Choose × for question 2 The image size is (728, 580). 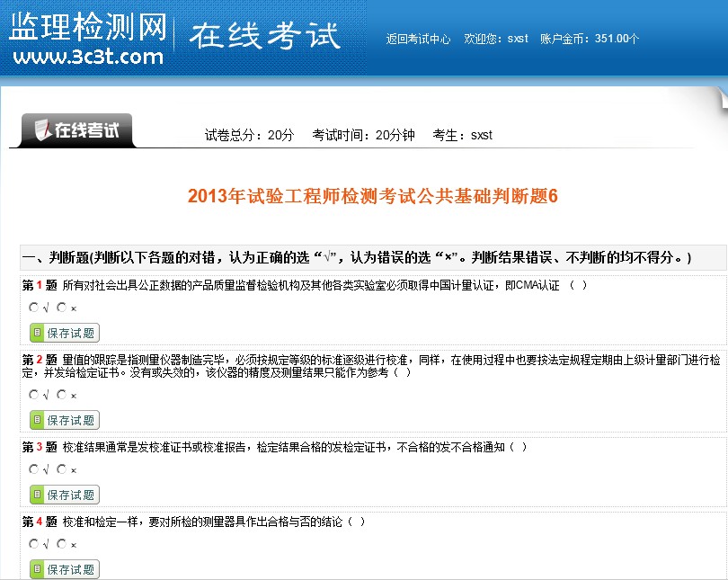tap(61, 395)
